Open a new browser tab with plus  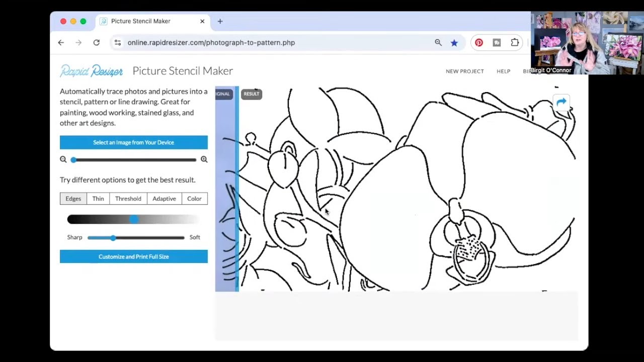(220, 21)
